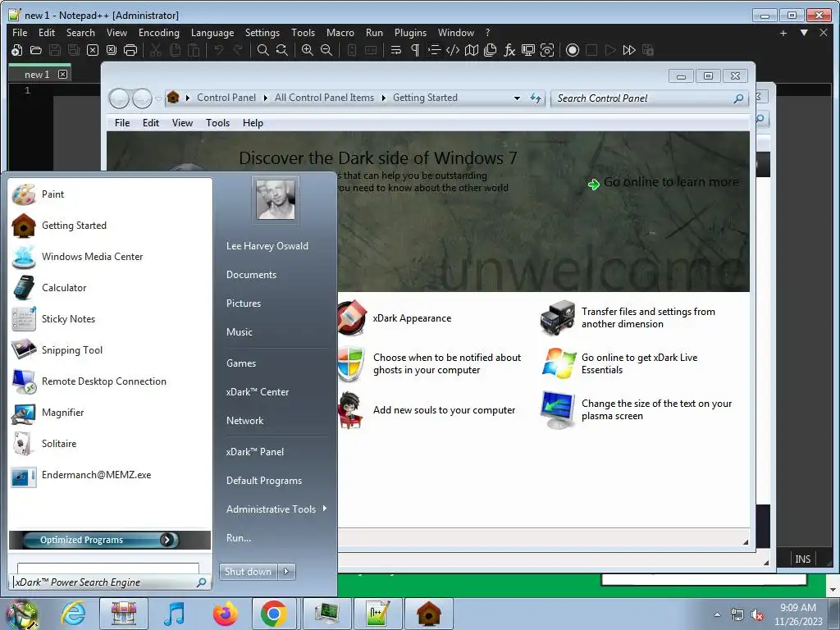The image size is (840, 630).
Task: Open user defined language icon
Action: tap(453, 50)
